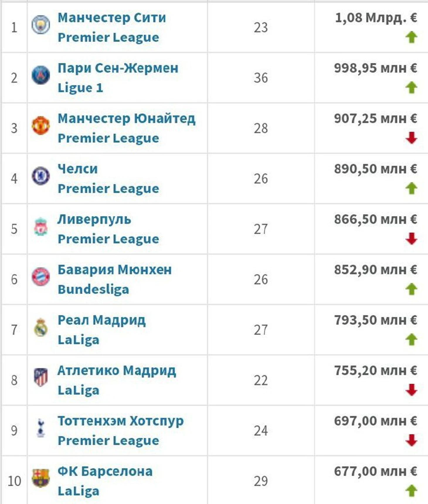Click the Real Madrid club crest
The width and height of the screenshot is (428, 504).
click(41, 328)
